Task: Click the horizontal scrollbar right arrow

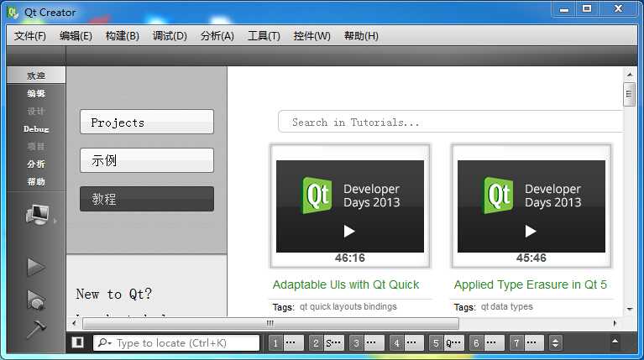Action: coord(615,323)
